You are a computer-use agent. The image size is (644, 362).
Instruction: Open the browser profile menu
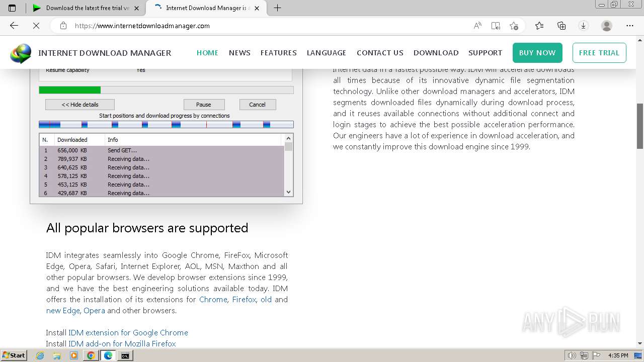click(x=607, y=26)
